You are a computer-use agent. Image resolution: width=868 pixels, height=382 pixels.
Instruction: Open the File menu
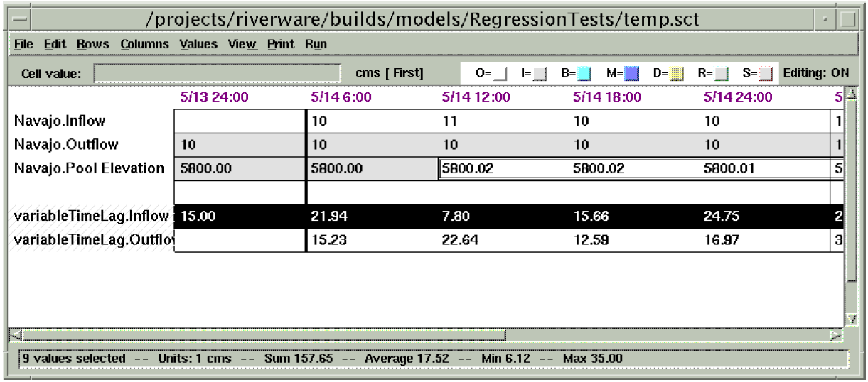(23, 44)
